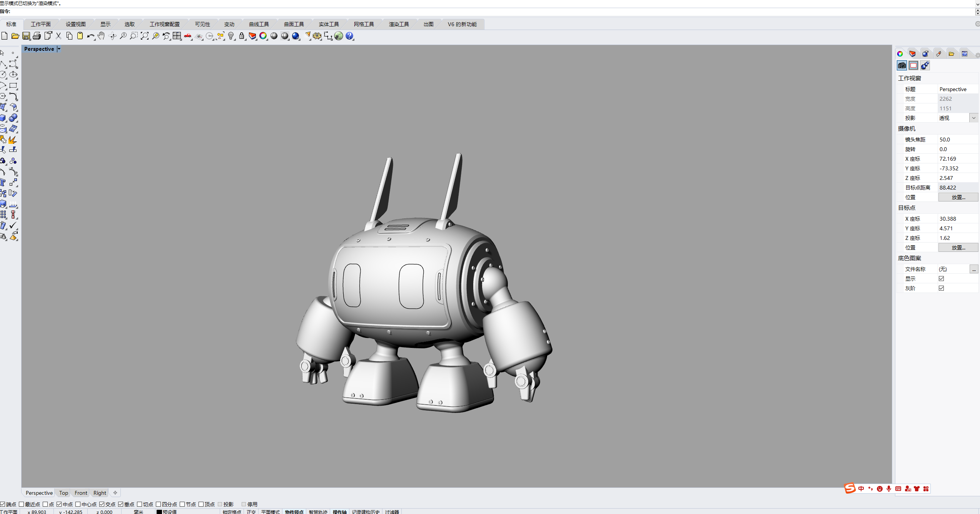Click the 文件名称 browse ellipsis button
This screenshot has width=980, height=514.
tap(973, 269)
